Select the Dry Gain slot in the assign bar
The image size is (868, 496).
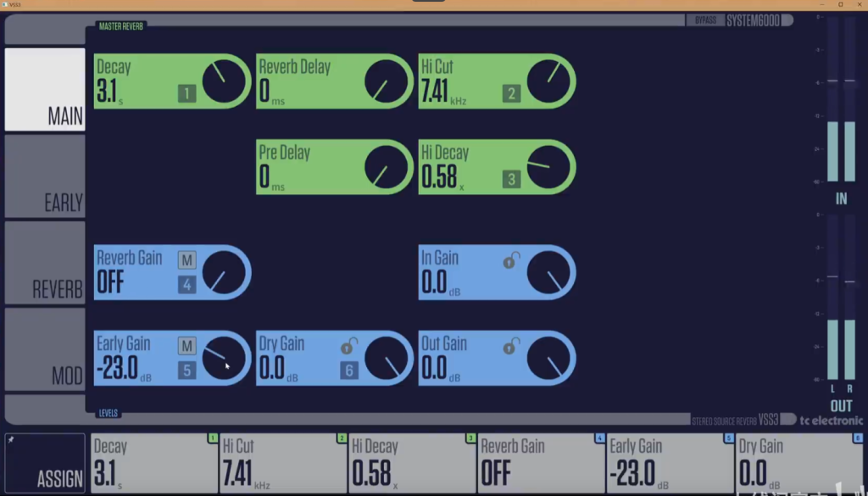coord(799,463)
